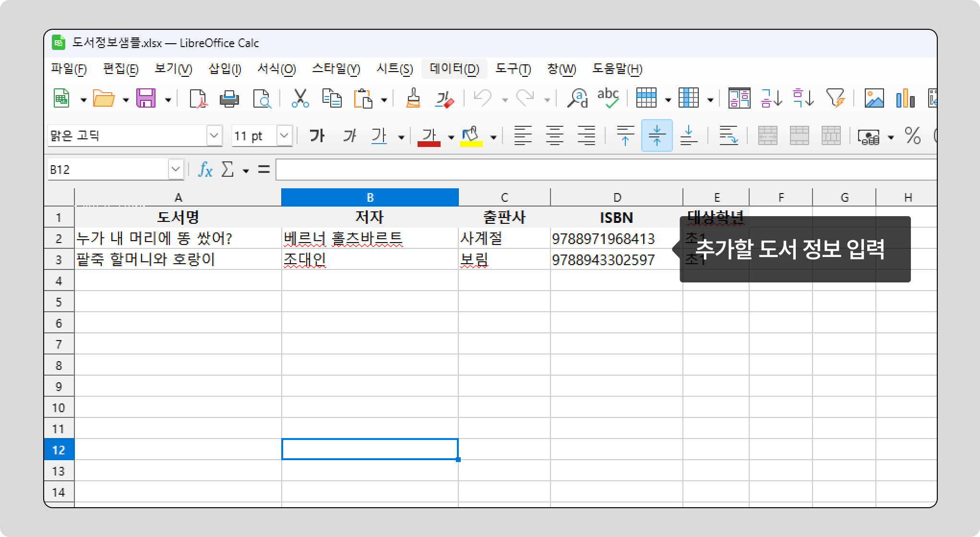Open the 데이터(D) menu

click(x=454, y=69)
